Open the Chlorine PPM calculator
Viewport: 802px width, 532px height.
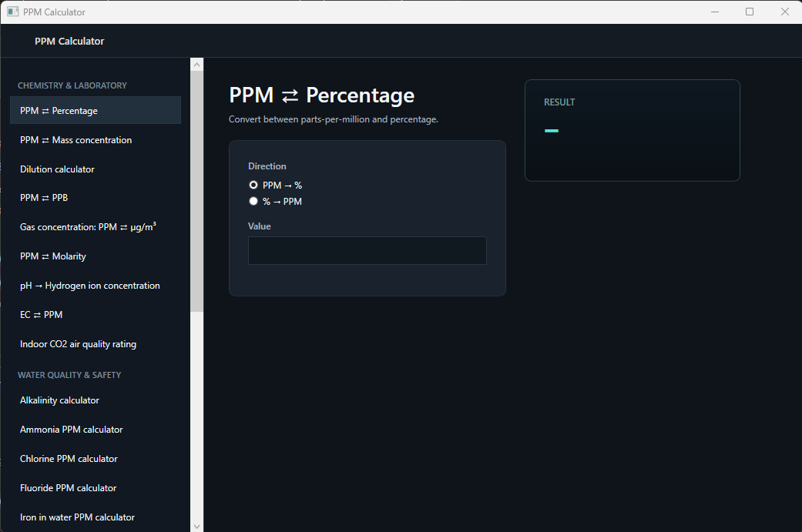pos(95,458)
